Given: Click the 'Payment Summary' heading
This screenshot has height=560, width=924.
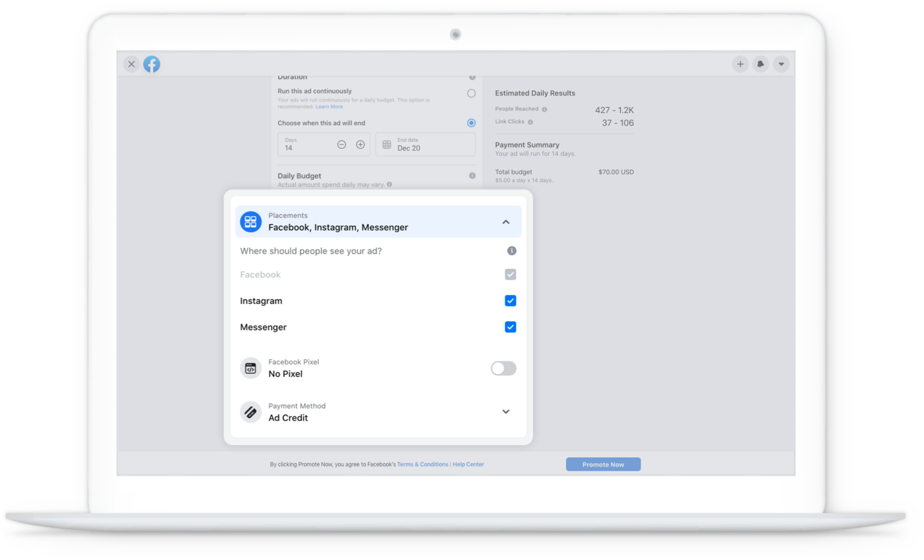Looking at the screenshot, I should click(527, 145).
